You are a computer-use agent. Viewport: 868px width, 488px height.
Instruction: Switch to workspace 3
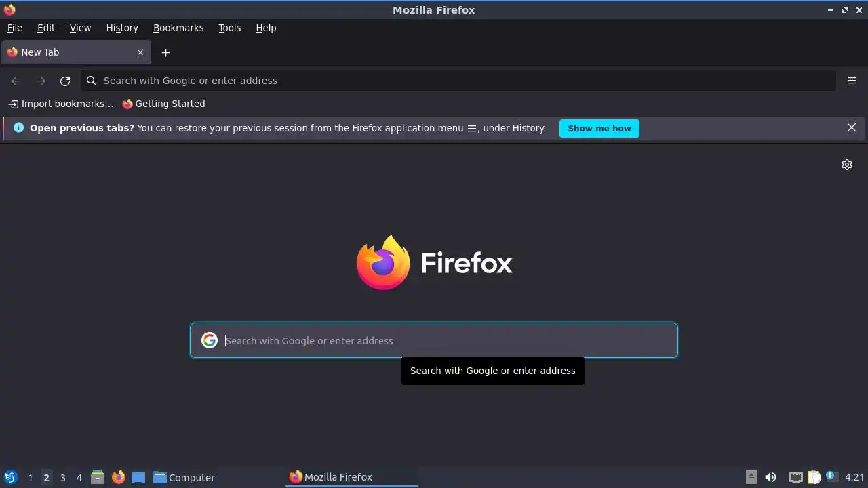62,478
